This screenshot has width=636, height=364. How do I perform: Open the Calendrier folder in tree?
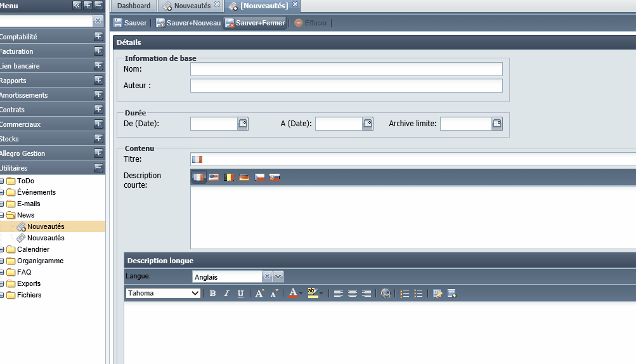tap(33, 249)
